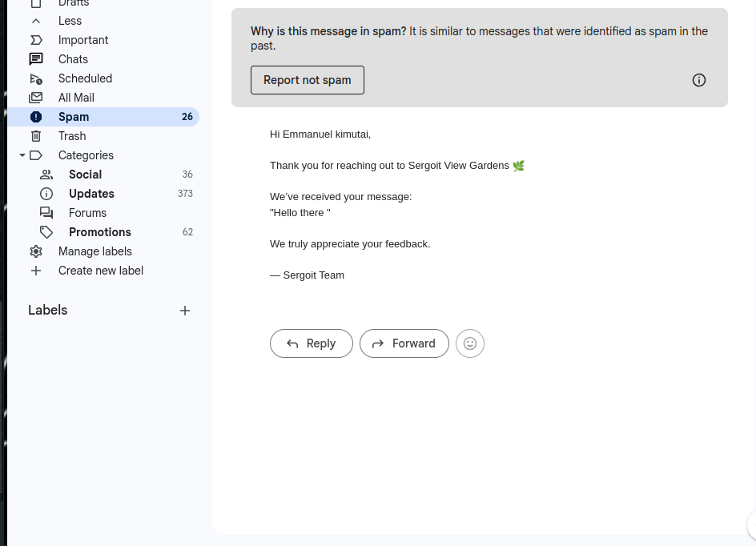Click the Scheduled send icon
This screenshot has width=756, height=546.
click(36, 78)
